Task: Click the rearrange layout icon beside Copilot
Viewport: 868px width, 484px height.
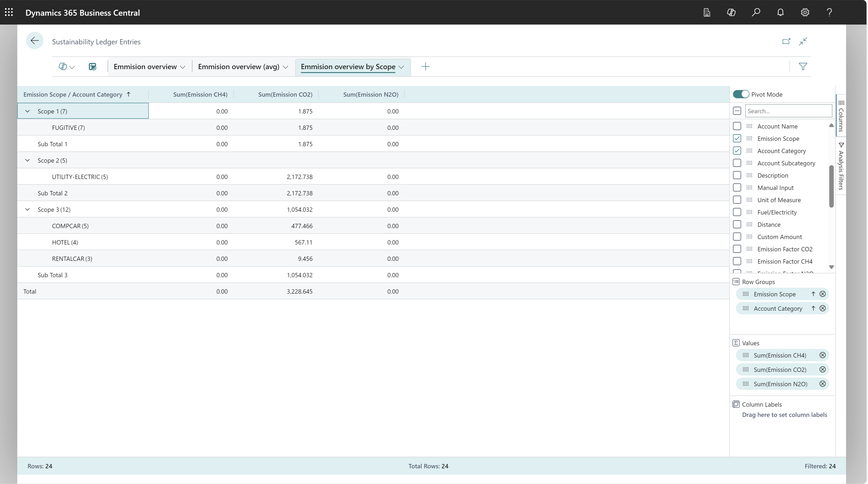Action: [x=92, y=66]
